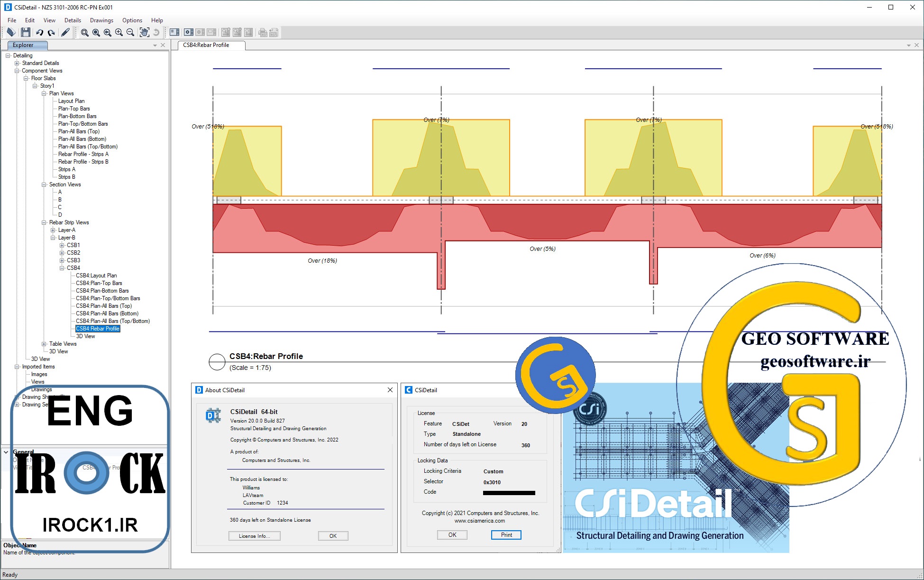
Task: Click the previous zoom icon with left arrow
Action: coord(107,32)
